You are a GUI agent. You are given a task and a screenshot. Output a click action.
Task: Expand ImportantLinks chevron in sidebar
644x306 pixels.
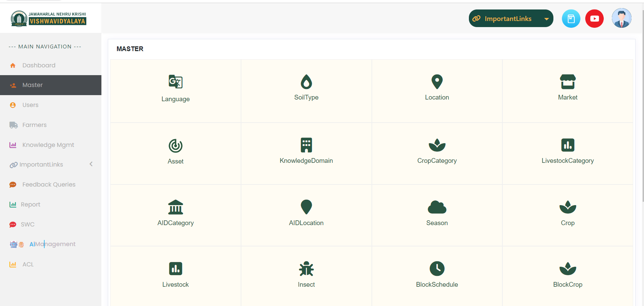(91, 164)
